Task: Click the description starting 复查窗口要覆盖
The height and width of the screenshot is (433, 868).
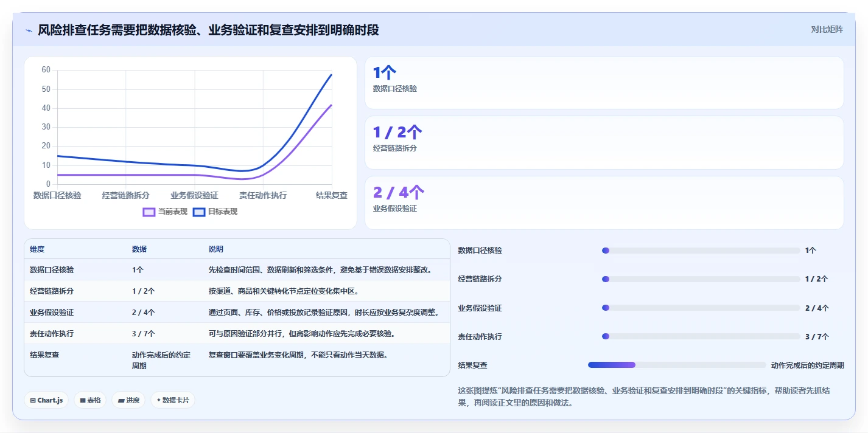Action: (x=298, y=355)
